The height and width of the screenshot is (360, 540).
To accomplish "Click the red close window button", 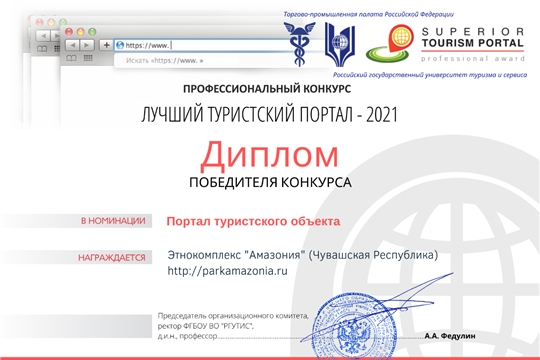I will tap(69, 32).
